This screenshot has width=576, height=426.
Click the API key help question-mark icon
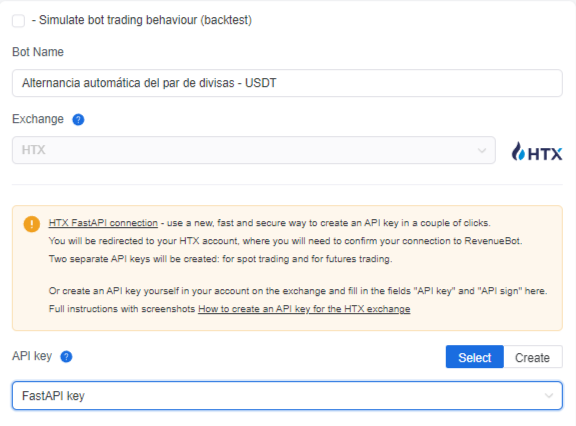(x=66, y=357)
